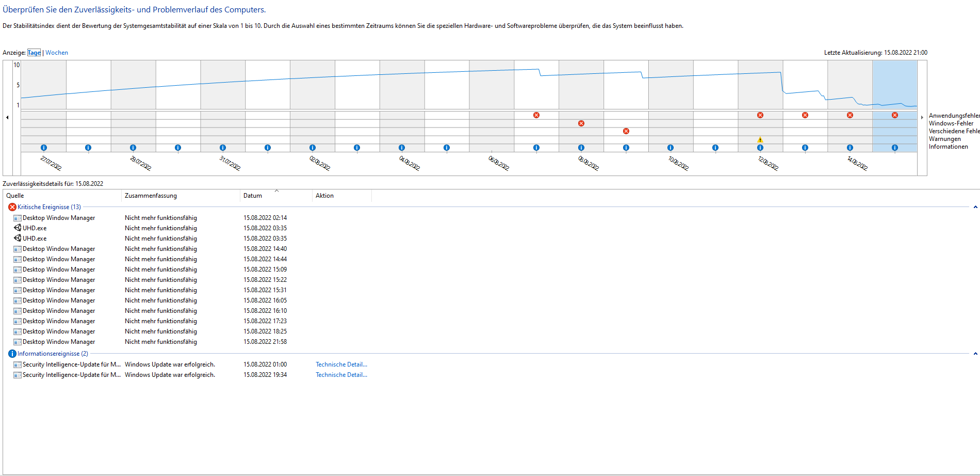Click the information icon for 28.07.2022
The height and width of the screenshot is (476, 980).
[88, 148]
